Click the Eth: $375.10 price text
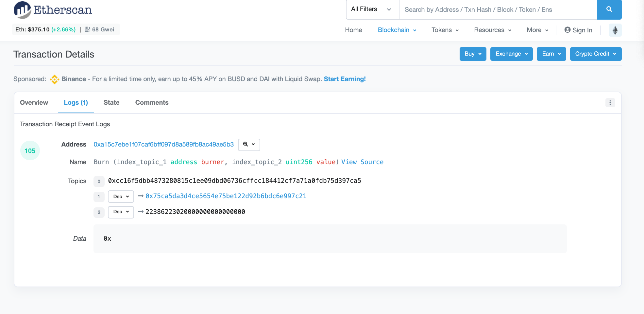This screenshot has width=644, height=314. click(32, 29)
